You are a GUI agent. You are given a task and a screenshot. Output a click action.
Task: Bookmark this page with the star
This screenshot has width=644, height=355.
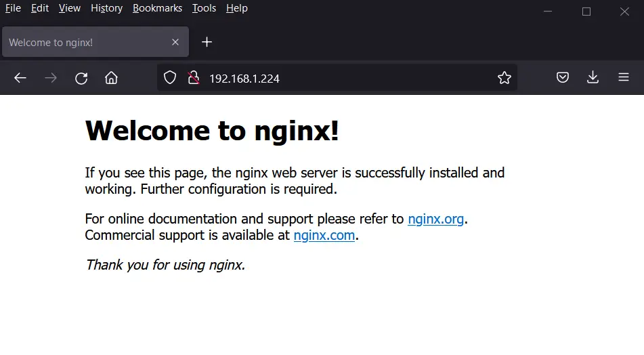click(505, 78)
